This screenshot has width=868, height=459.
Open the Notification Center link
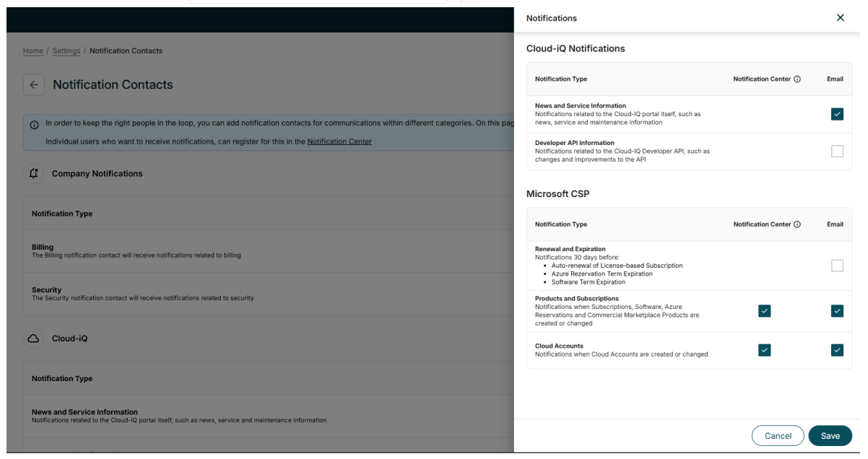click(x=339, y=141)
